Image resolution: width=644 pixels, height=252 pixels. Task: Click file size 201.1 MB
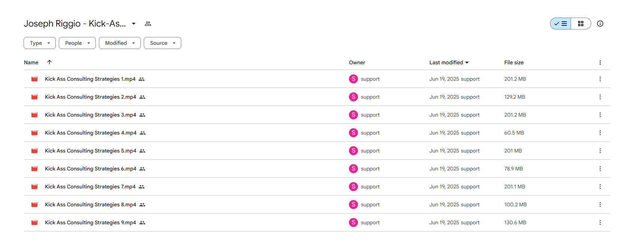(x=515, y=187)
